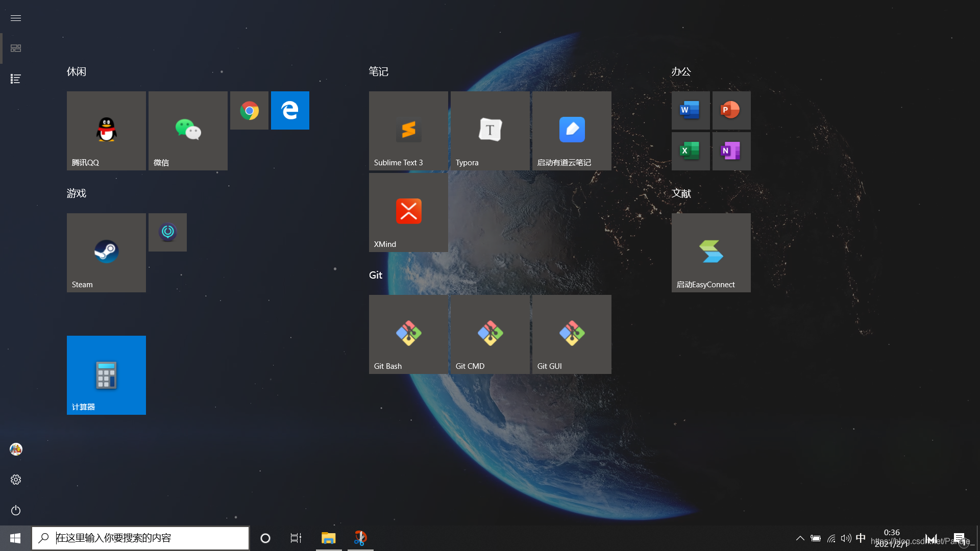Open Settings via the gear icon

16,480
